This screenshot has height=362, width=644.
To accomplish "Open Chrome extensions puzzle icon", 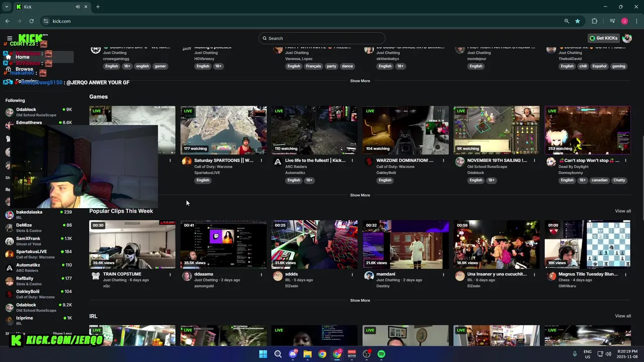I will pos(595,21).
